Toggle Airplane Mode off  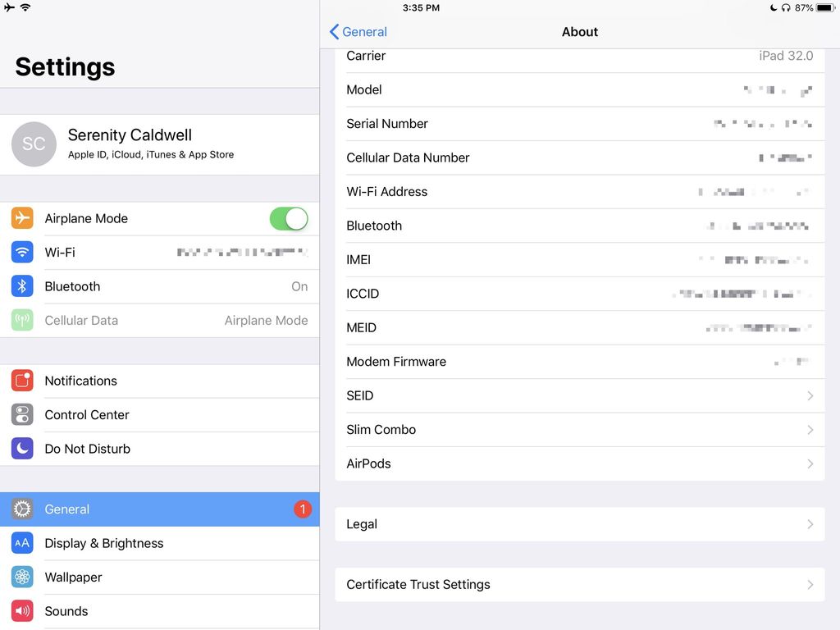[x=289, y=218]
